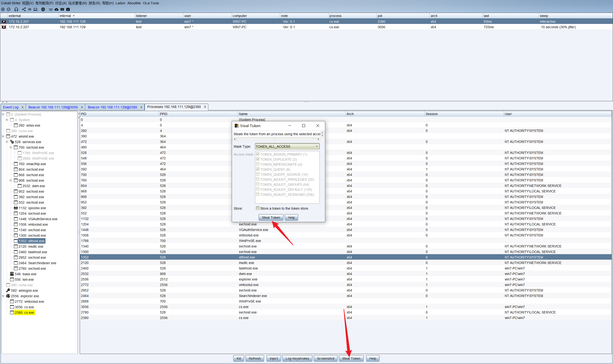The width and height of the screenshot is (613, 364).
Task: Open the targets laptop toolbar icon
Action: tap(35, 9)
